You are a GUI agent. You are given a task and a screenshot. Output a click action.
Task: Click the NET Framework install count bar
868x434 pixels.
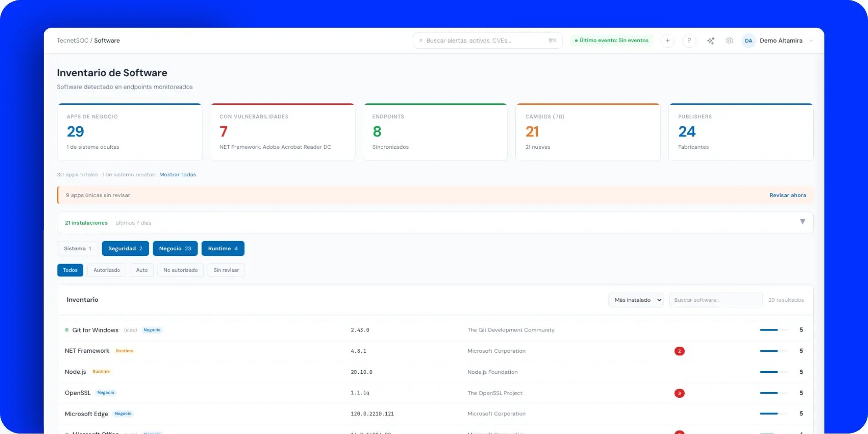pos(773,351)
